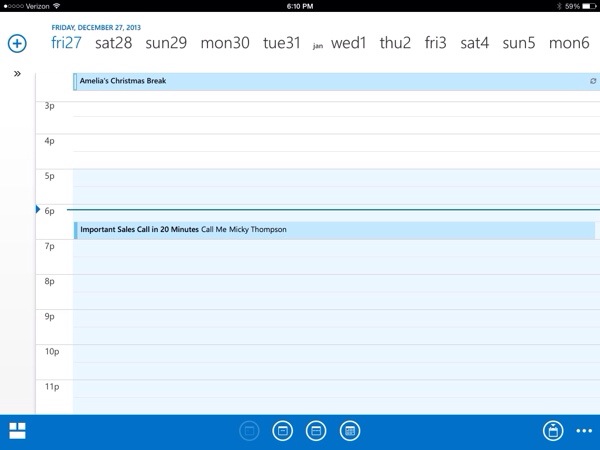Select wed1 in the date strip
This screenshot has width=600, height=450.
349,42
